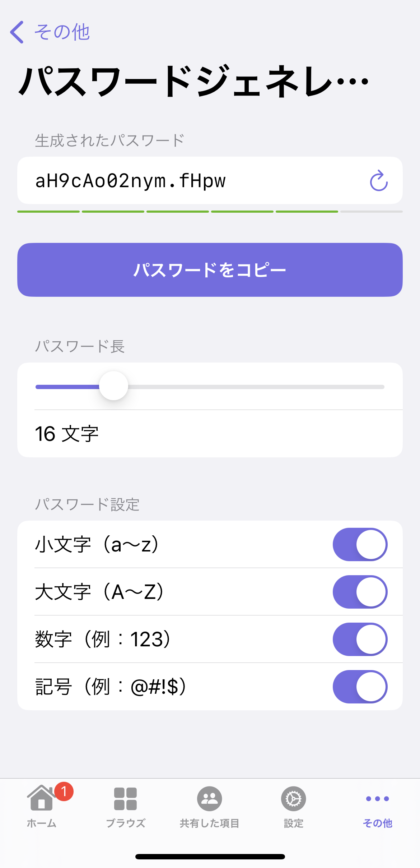
Task: Tap the Home house icon
Action: click(x=41, y=798)
